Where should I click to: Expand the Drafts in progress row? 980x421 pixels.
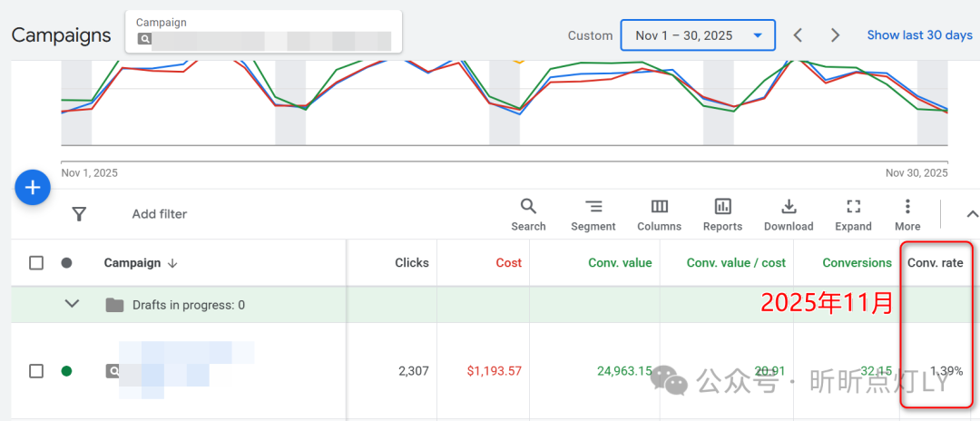coord(73,305)
